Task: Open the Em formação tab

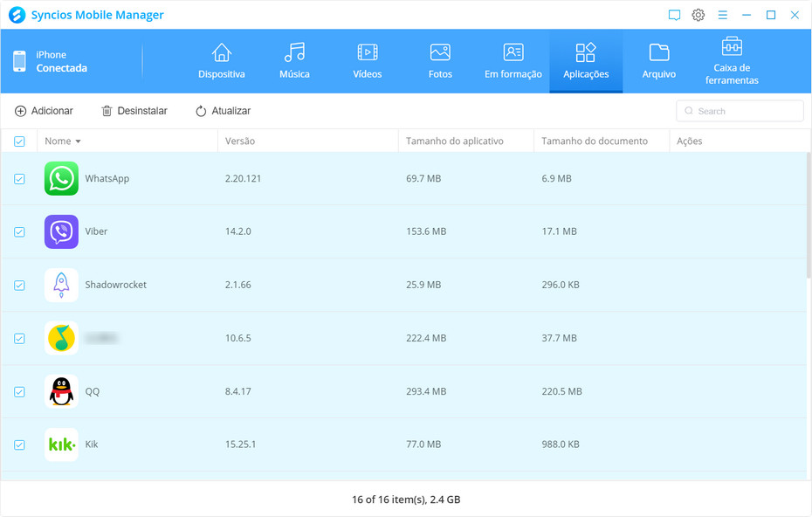Action: 513,61
